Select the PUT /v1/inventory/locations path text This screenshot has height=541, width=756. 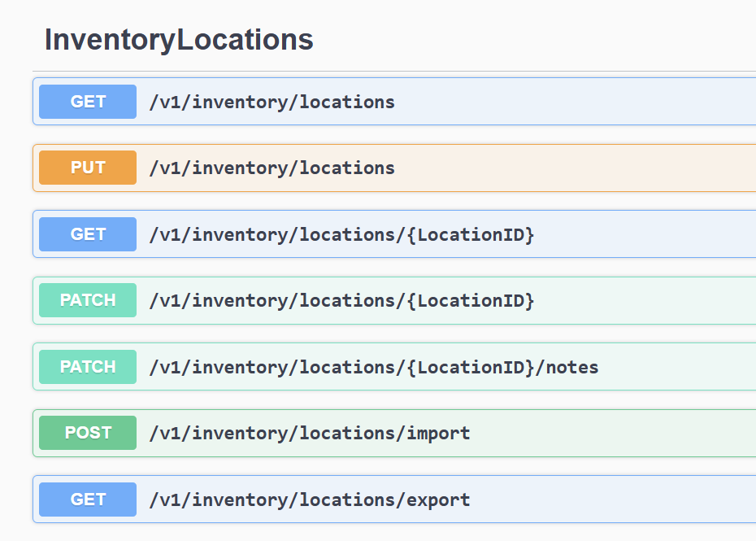272,168
